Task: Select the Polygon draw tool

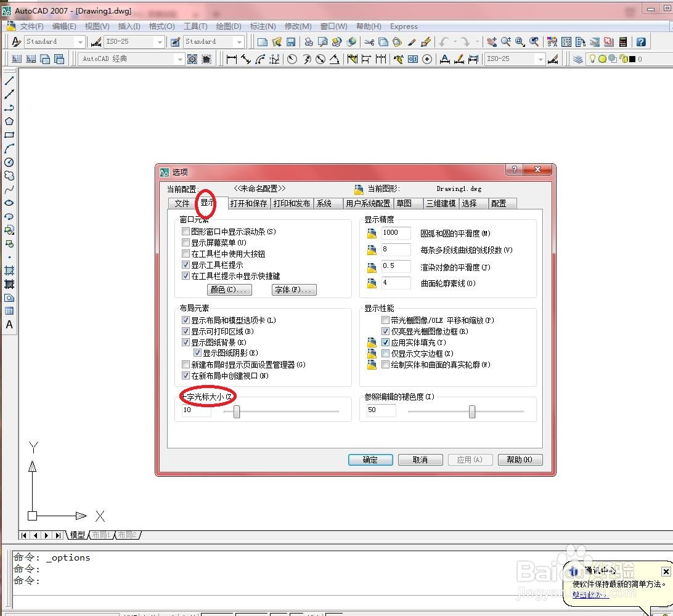Action: (9, 121)
